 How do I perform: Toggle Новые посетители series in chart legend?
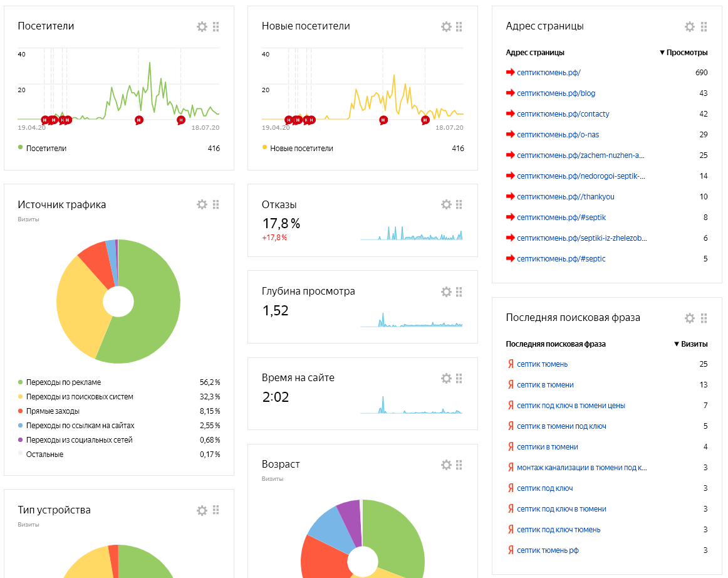pyautogui.click(x=298, y=148)
